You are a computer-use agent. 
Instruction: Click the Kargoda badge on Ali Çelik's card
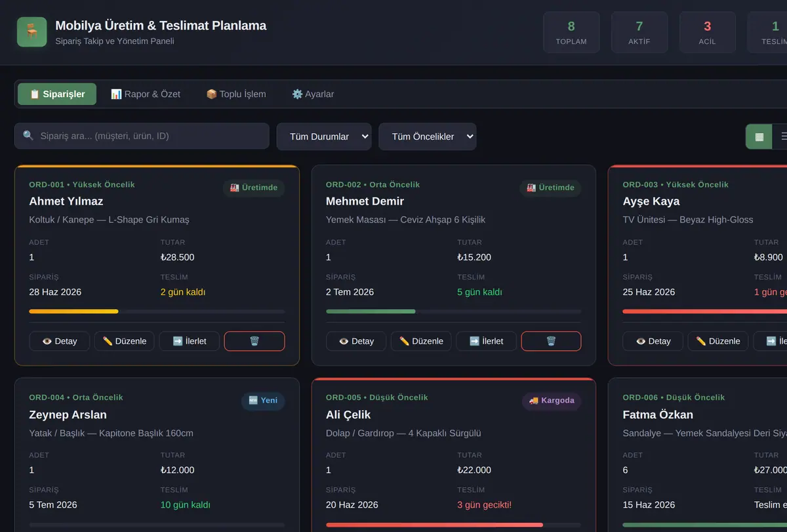tap(552, 400)
